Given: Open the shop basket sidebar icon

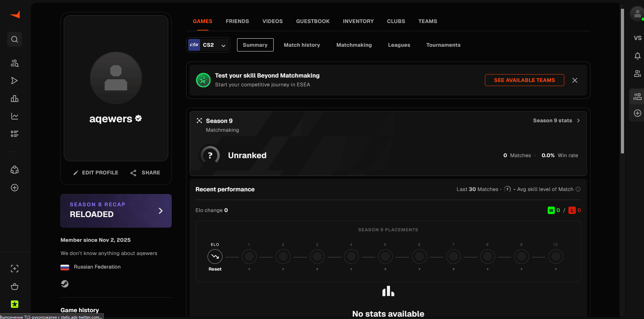Looking at the screenshot, I should pos(15,286).
